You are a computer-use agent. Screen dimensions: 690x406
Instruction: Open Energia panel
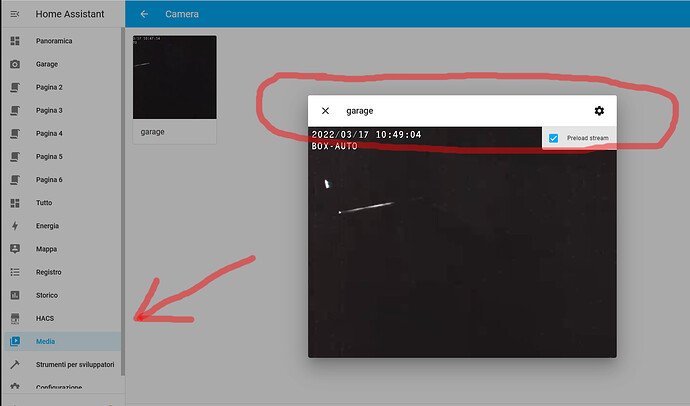point(62,226)
